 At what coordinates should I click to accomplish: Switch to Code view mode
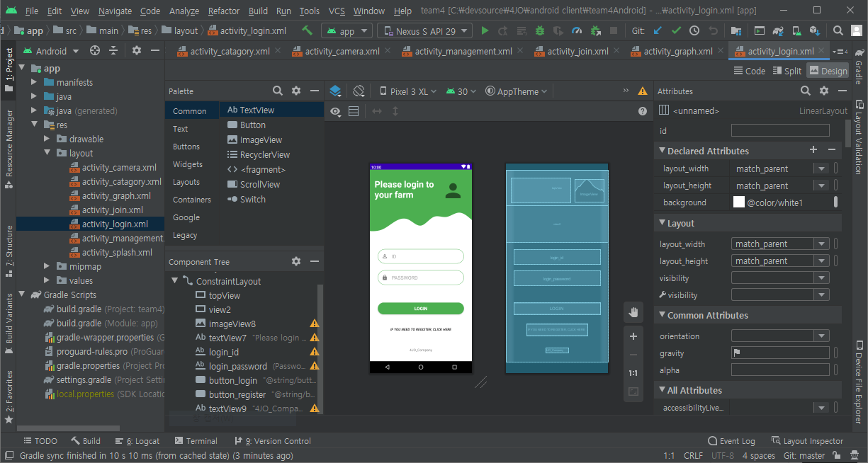click(x=750, y=71)
